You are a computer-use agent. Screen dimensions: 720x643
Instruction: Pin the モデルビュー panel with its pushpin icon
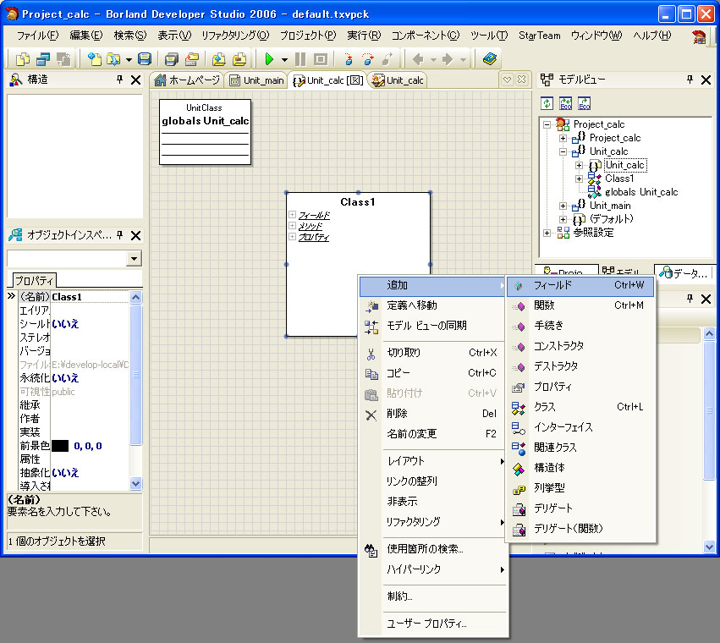[x=690, y=79]
